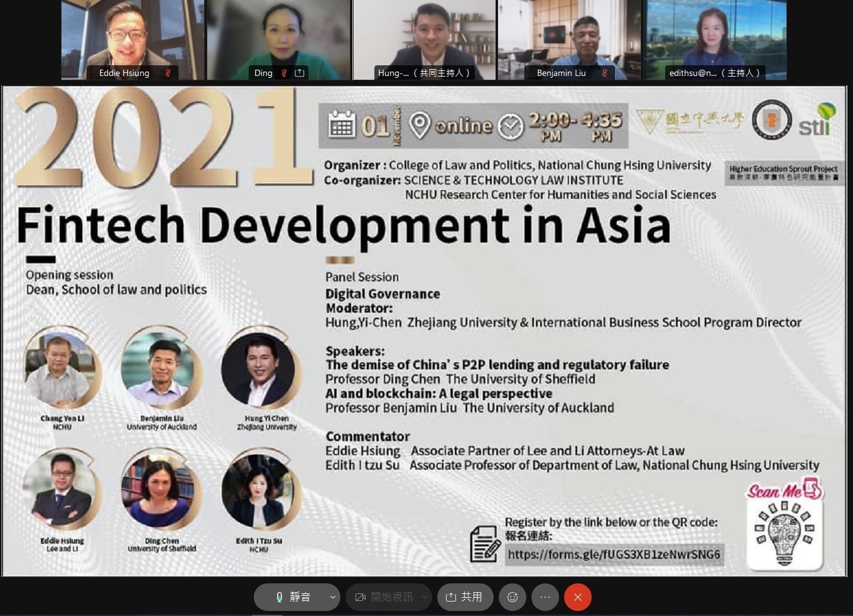
Task: Click the Scan Me QR code
Action: click(x=785, y=533)
